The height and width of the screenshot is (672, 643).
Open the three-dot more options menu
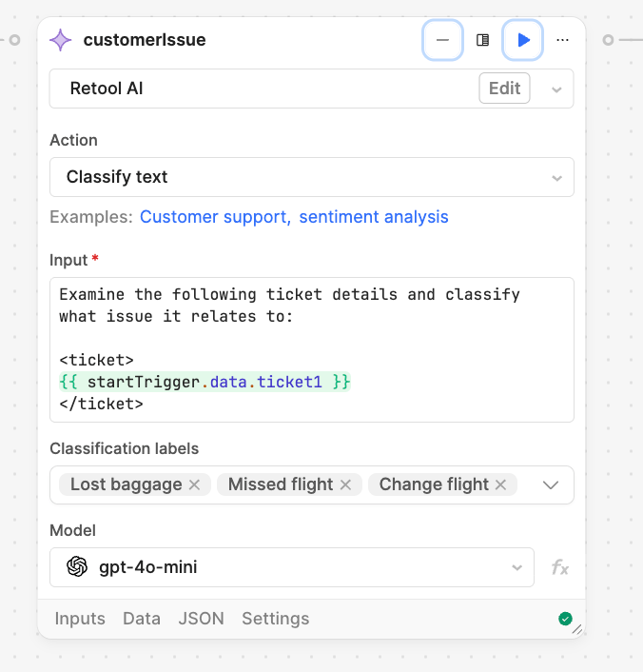pyautogui.click(x=563, y=40)
